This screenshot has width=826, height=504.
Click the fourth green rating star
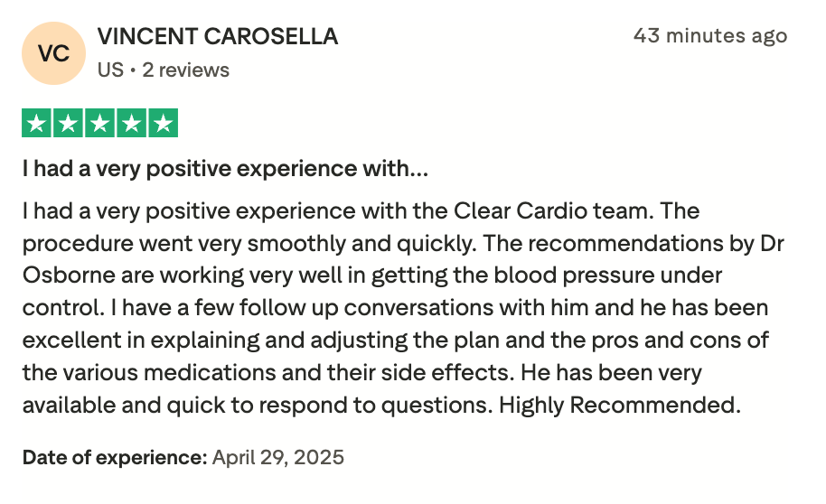pyautogui.click(x=131, y=123)
